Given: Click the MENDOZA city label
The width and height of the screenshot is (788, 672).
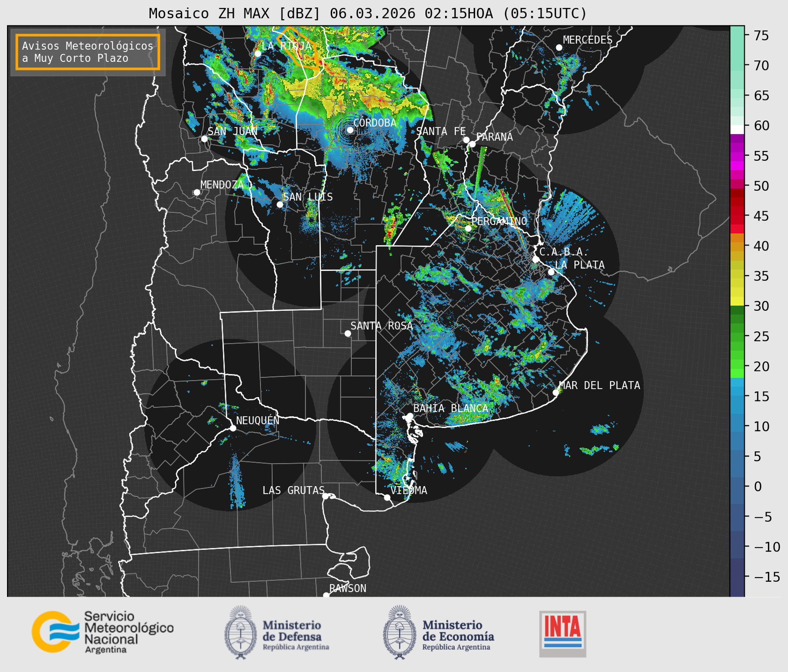Looking at the screenshot, I should point(222,185).
